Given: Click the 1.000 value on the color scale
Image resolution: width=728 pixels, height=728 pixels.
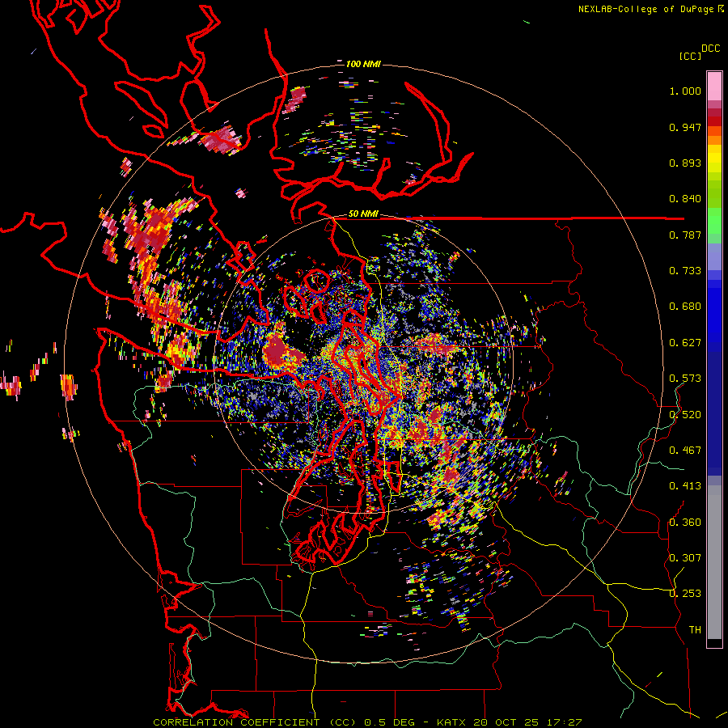Looking at the screenshot, I should [x=685, y=91].
